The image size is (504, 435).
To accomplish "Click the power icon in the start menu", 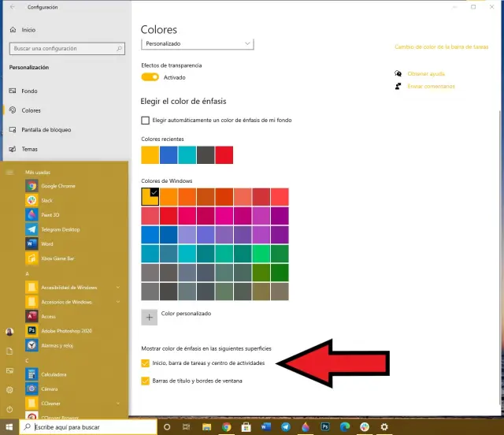I will [9, 409].
